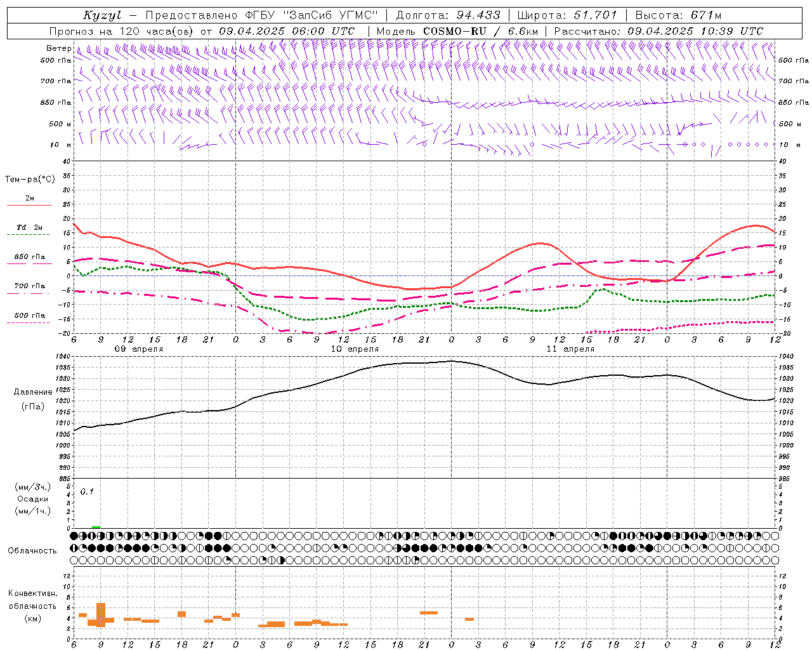Click the "(гПа)" pressure unit label

(32, 406)
